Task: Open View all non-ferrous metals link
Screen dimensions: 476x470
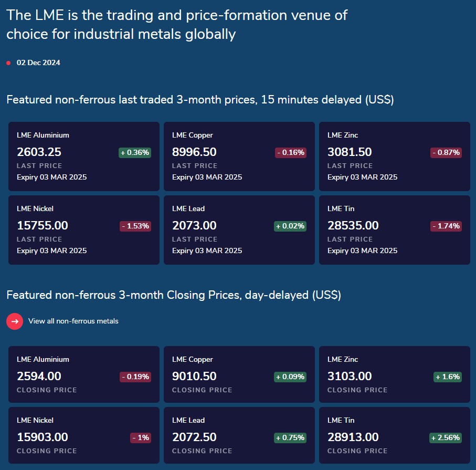Action: coord(73,321)
